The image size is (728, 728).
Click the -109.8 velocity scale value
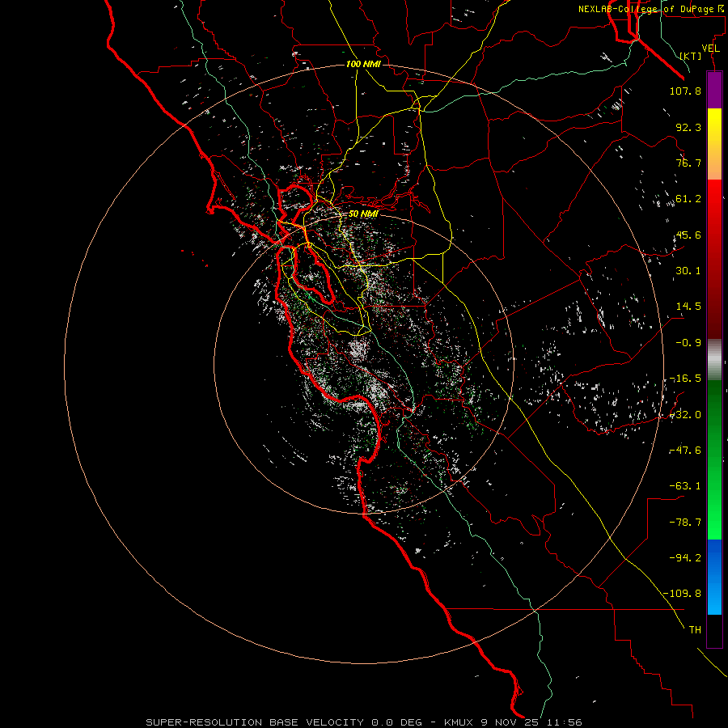tap(682, 594)
